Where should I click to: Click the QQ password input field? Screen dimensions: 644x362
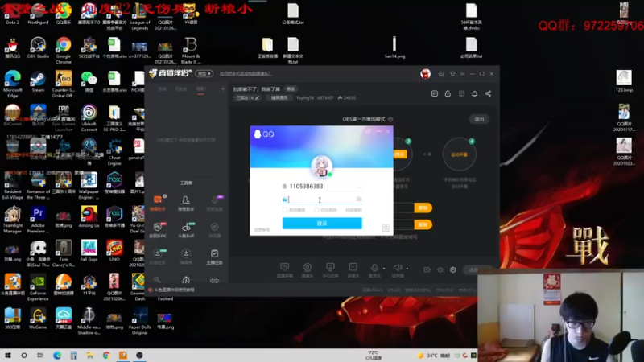pyautogui.click(x=322, y=200)
